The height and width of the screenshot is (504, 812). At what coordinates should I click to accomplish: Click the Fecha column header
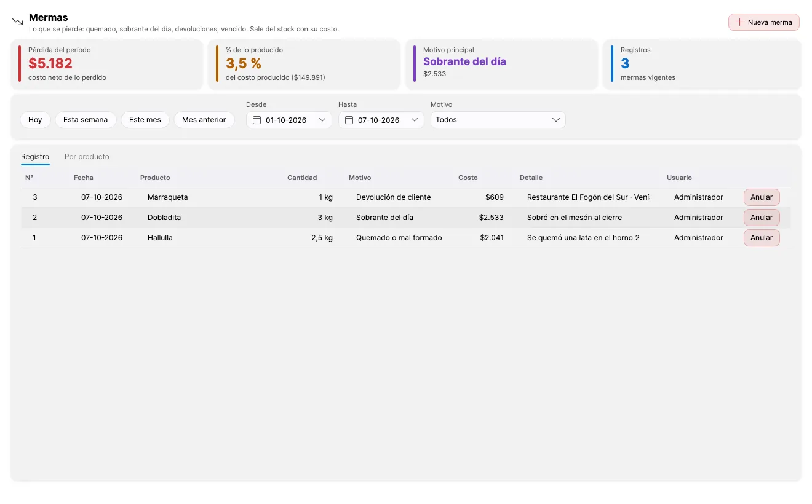click(x=84, y=178)
